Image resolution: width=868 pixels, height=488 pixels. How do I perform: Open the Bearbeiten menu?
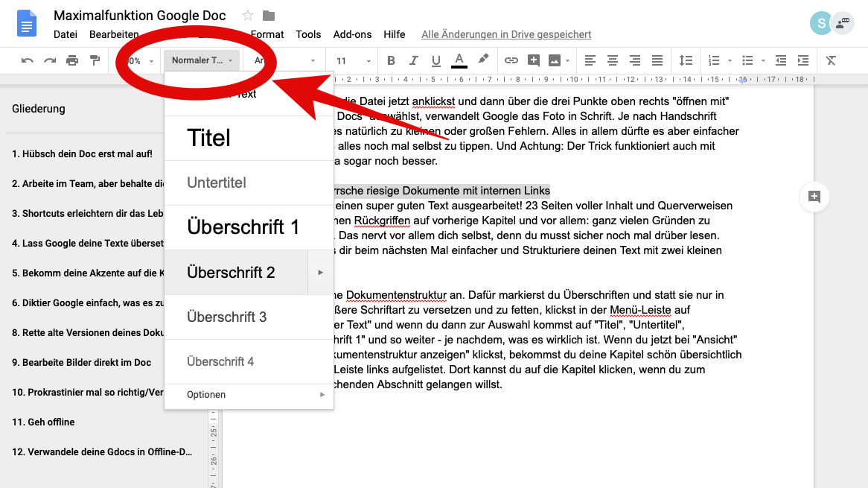(x=114, y=34)
